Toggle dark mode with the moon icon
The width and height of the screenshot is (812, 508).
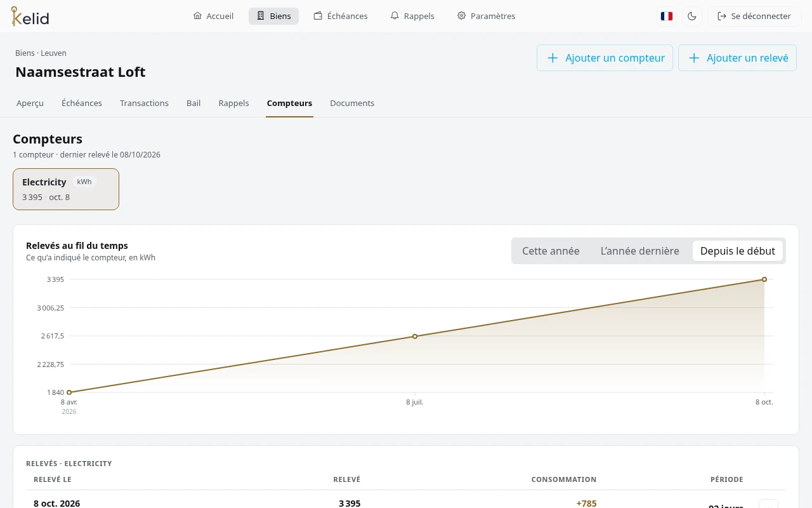(692, 16)
